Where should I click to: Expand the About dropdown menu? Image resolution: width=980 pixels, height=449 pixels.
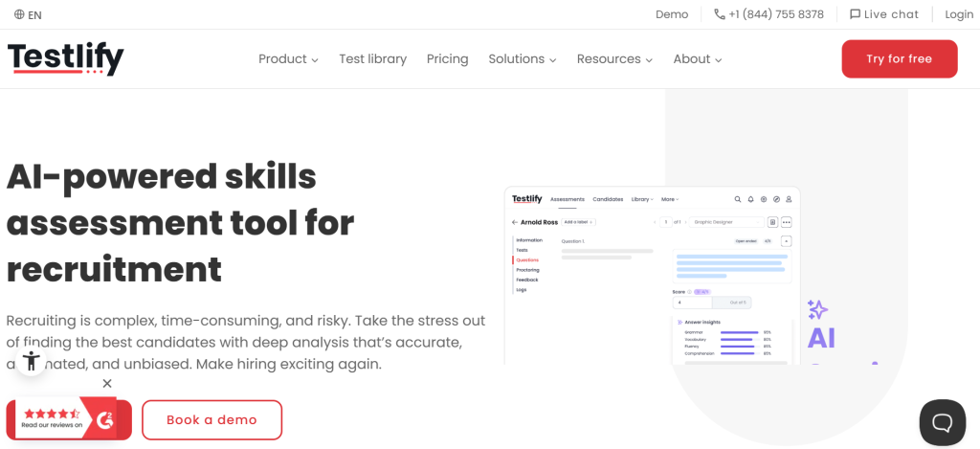point(698,58)
